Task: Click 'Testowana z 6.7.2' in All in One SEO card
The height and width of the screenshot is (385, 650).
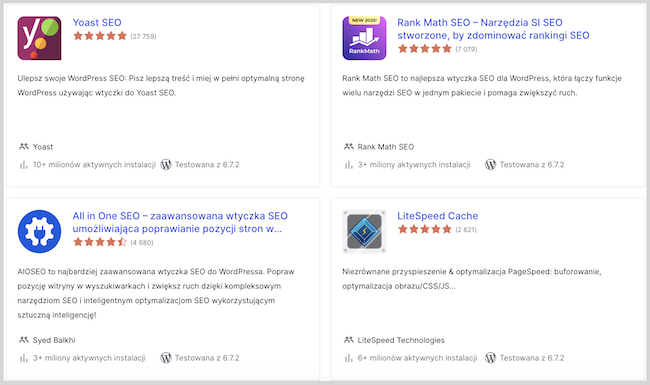Action: tap(207, 358)
